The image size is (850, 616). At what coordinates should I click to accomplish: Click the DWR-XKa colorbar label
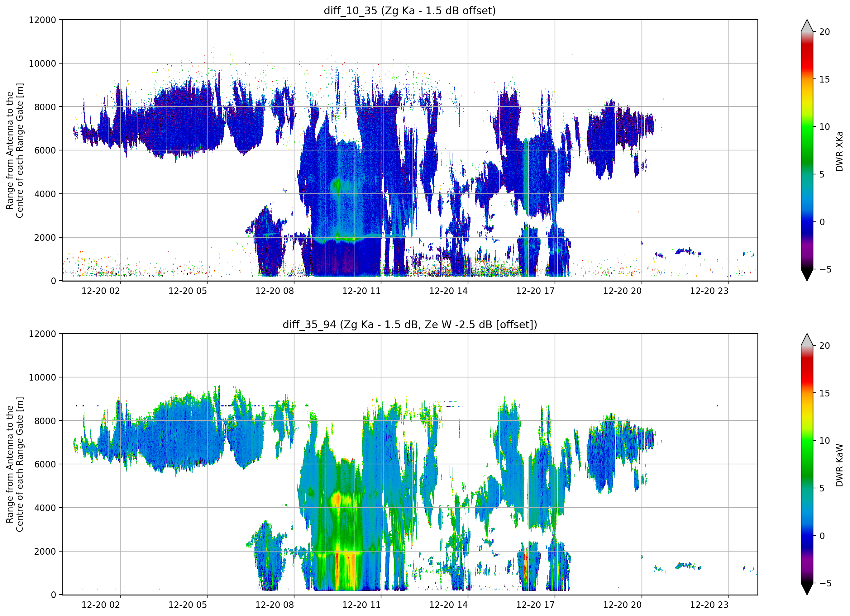click(x=839, y=151)
